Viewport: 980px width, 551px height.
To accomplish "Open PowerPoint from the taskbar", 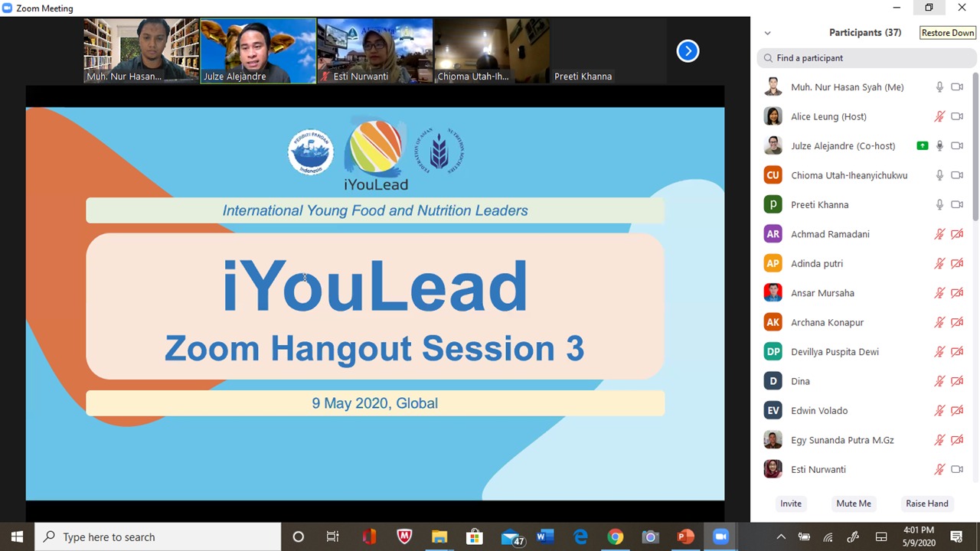I will coord(685,537).
